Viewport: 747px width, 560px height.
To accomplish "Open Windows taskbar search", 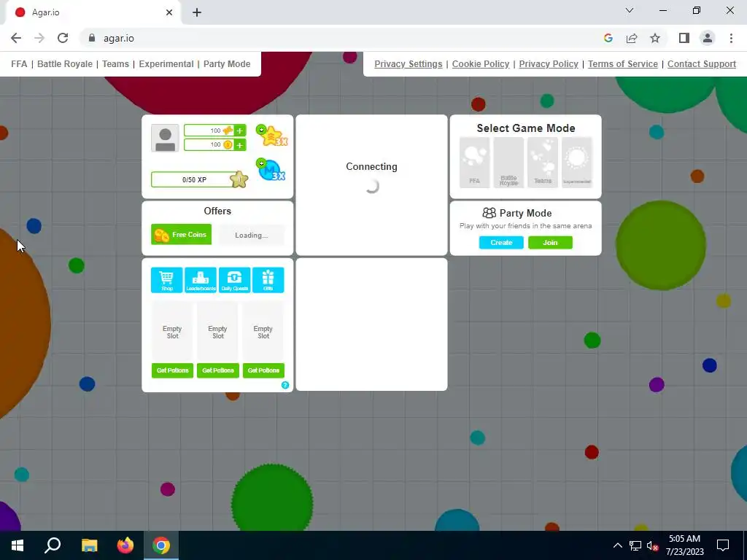I will click(x=53, y=545).
